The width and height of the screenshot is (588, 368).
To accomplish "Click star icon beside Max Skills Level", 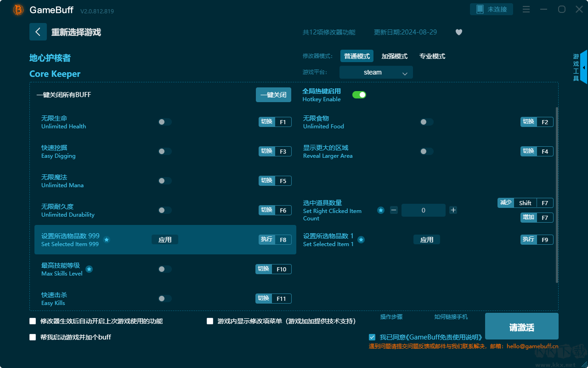I will tap(89, 269).
